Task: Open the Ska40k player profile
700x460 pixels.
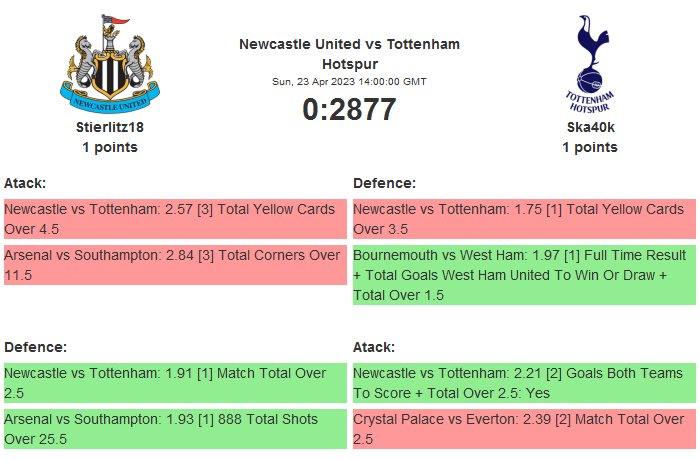Action: pos(589,127)
